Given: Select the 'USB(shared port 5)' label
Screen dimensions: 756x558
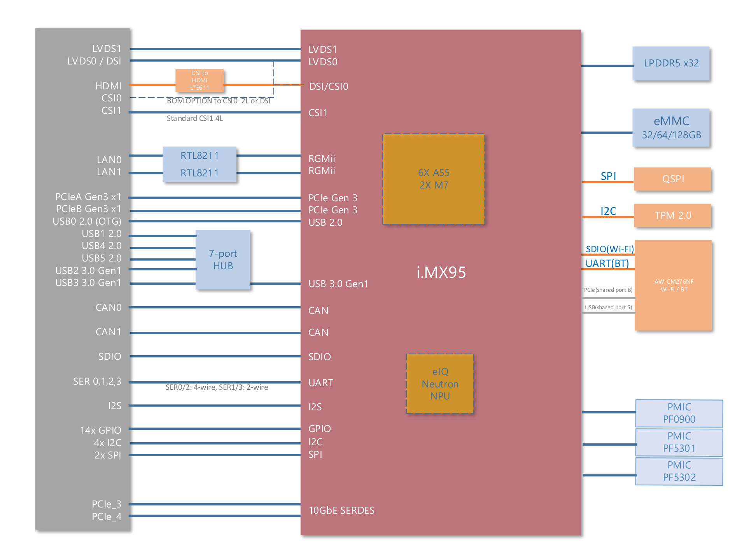Looking at the screenshot, I should (x=609, y=307).
